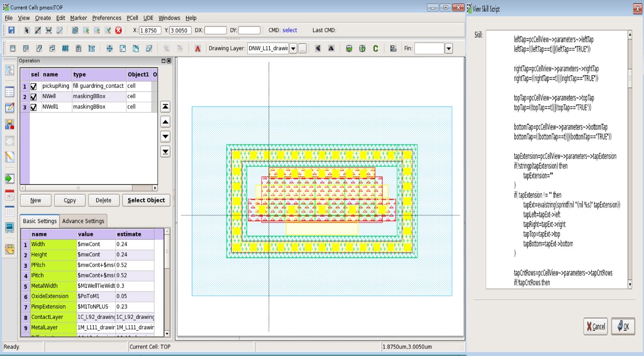The image size is (644, 356).
Task: Click the Select Object button
Action: coord(146,200)
